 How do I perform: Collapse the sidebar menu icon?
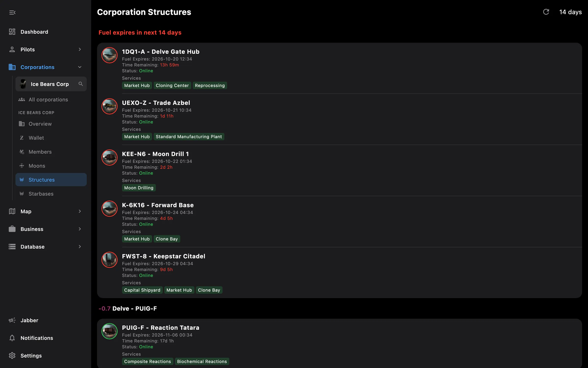pyautogui.click(x=12, y=12)
